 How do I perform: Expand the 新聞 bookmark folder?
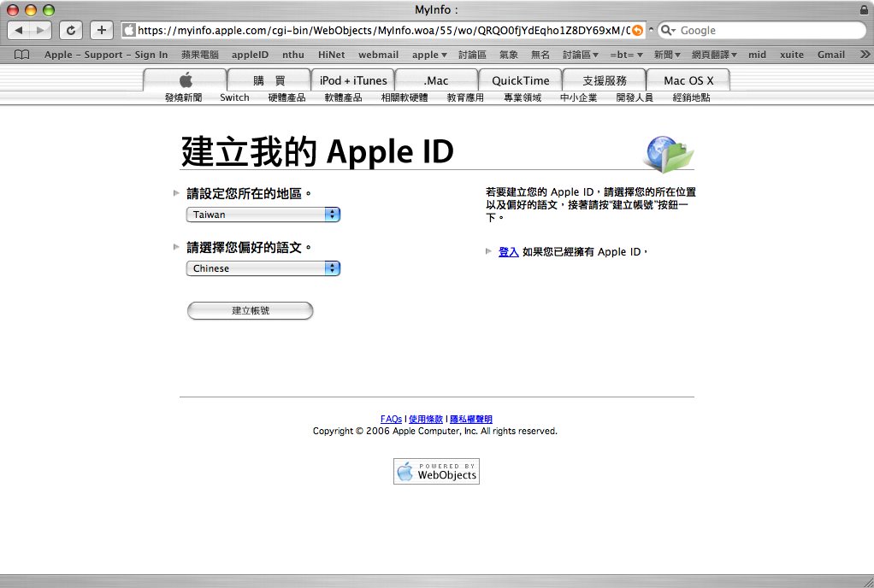tap(667, 55)
